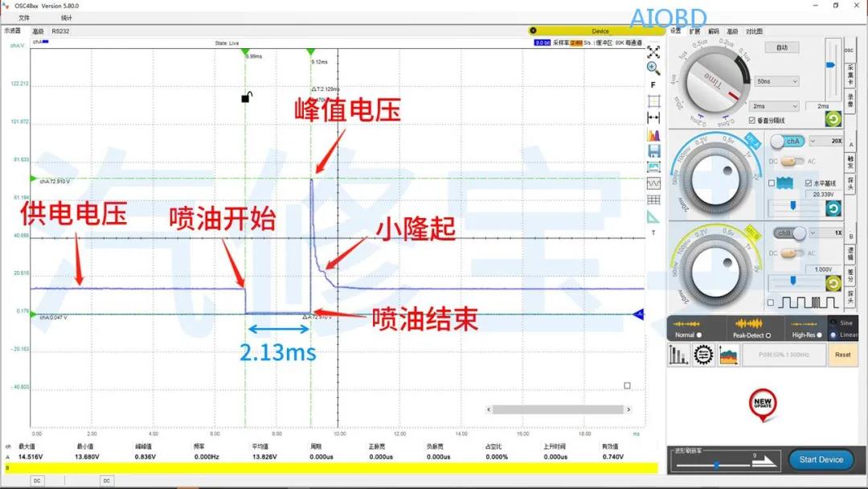868x489 pixels.
Task: Click the Start Device button
Action: click(821, 460)
